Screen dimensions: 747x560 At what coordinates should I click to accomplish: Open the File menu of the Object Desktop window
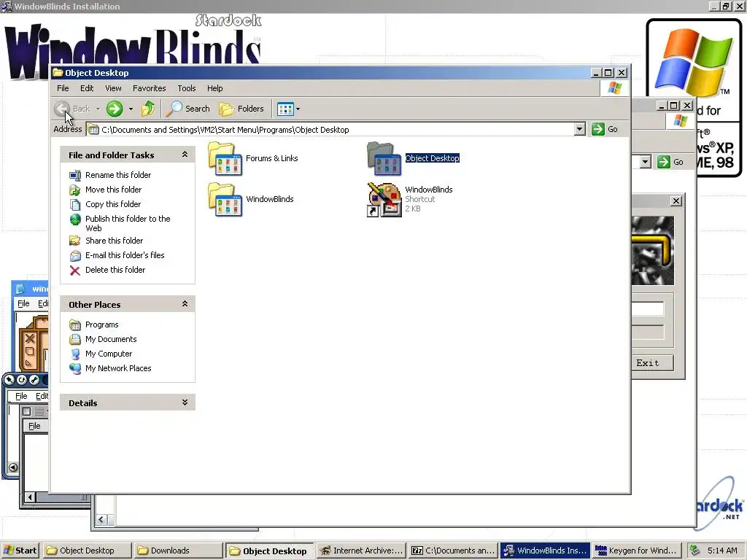click(x=63, y=88)
